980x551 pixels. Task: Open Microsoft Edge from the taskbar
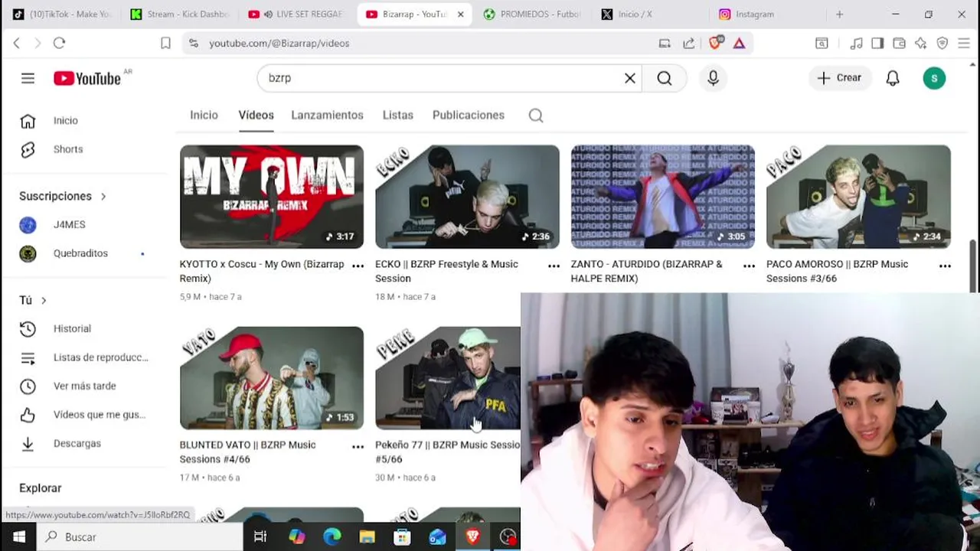tap(332, 537)
